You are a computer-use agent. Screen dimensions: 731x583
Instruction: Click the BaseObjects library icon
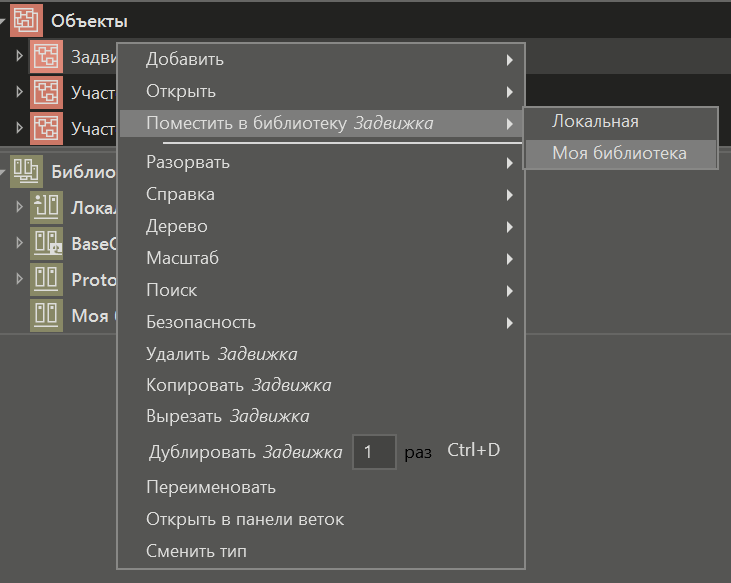tap(46, 243)
